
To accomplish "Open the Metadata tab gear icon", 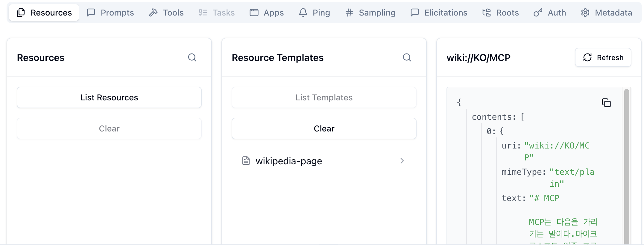I will [585, 13].
